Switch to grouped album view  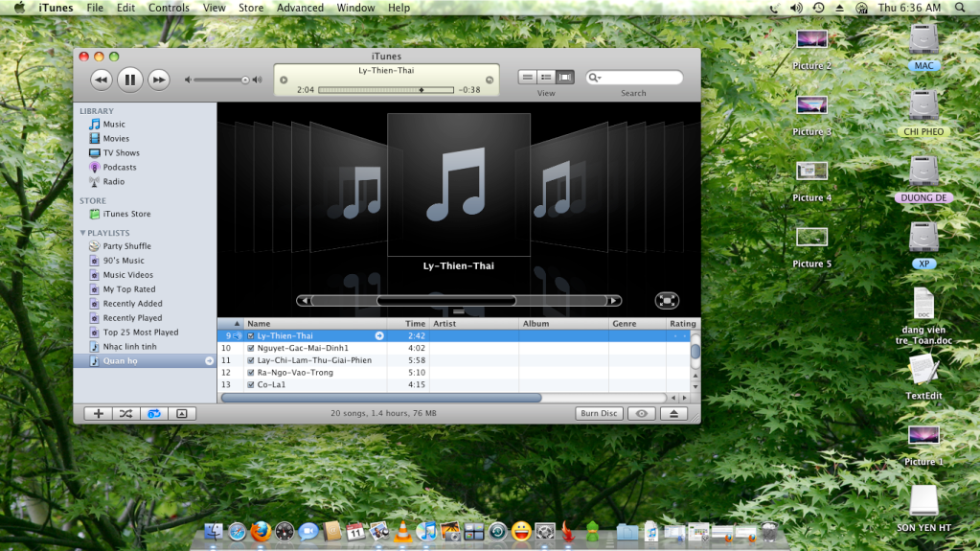click(x=546, y=77)
